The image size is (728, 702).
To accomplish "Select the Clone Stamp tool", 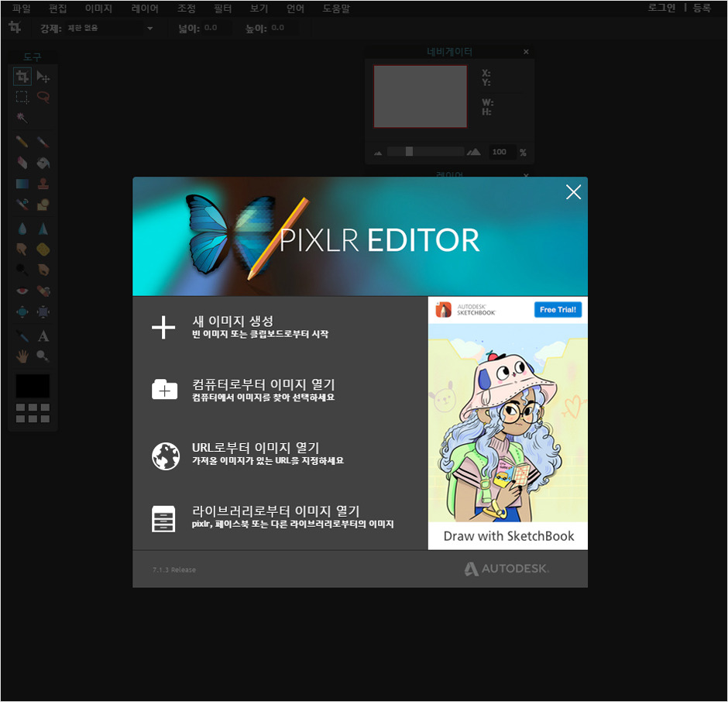I will click(43, 184).
